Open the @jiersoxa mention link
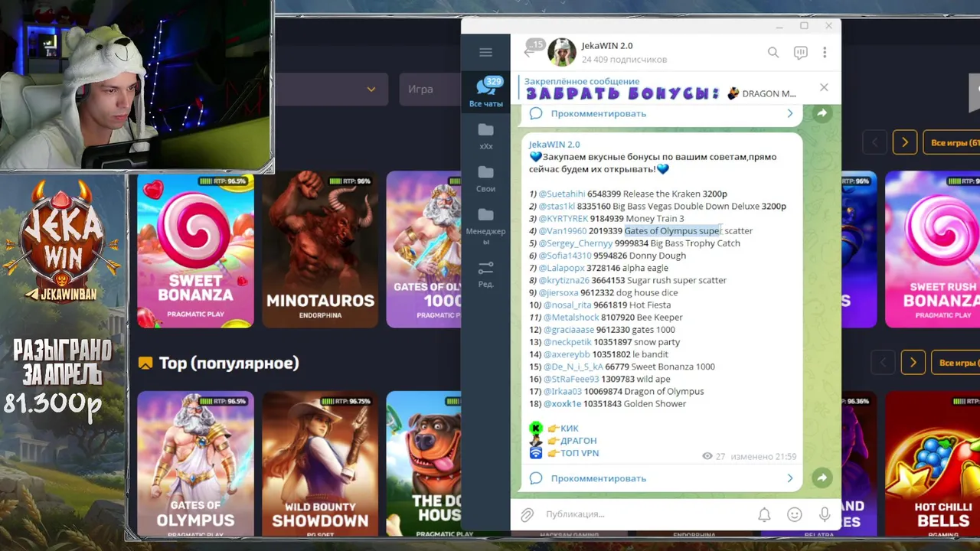Image resolution: width=980 pixels, height=551 pixels. pos(559,292)
